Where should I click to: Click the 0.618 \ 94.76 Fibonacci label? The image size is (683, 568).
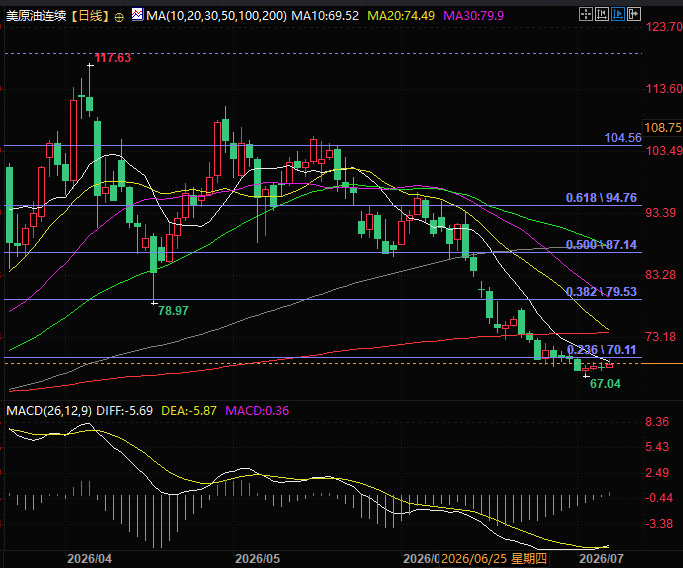601,198
